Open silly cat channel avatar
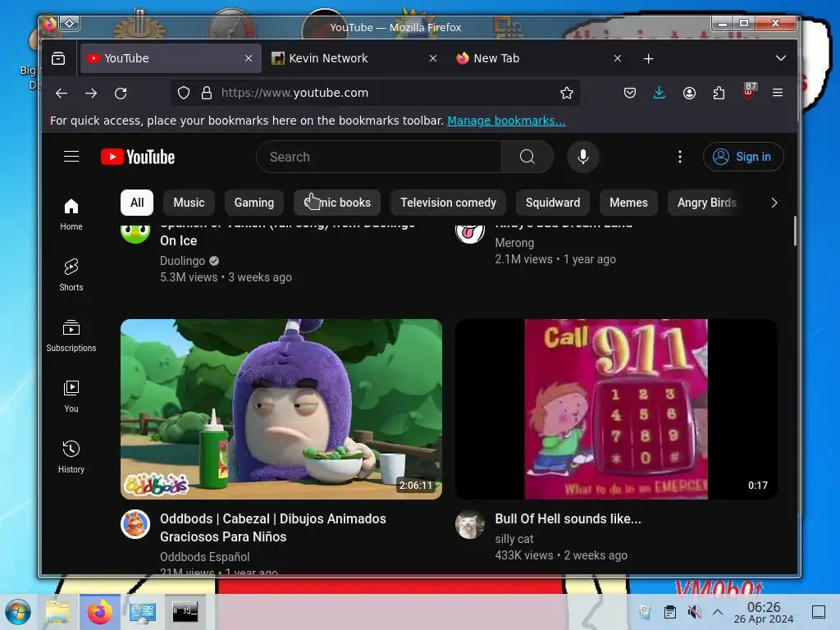This screenshot has width=840, height=630. 470,524
